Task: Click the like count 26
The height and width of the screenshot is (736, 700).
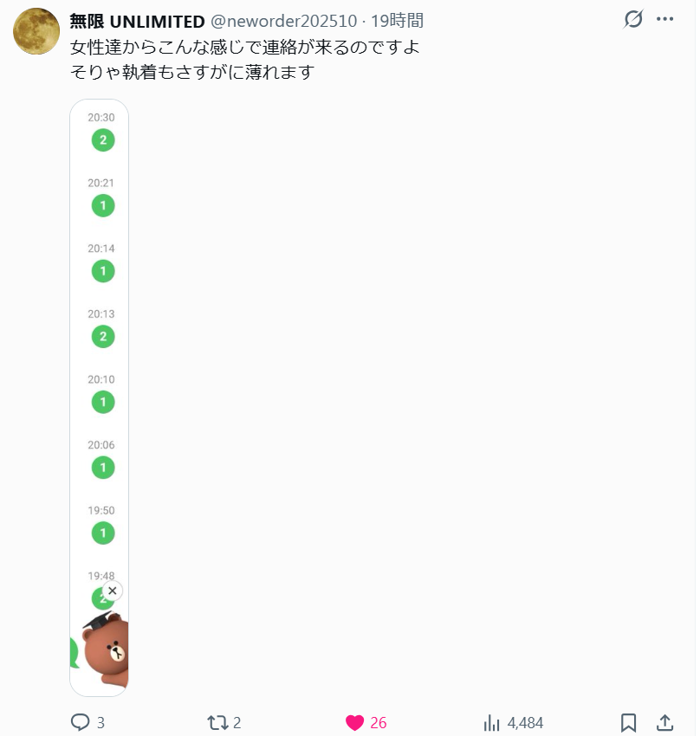Action: click(379, 723)
